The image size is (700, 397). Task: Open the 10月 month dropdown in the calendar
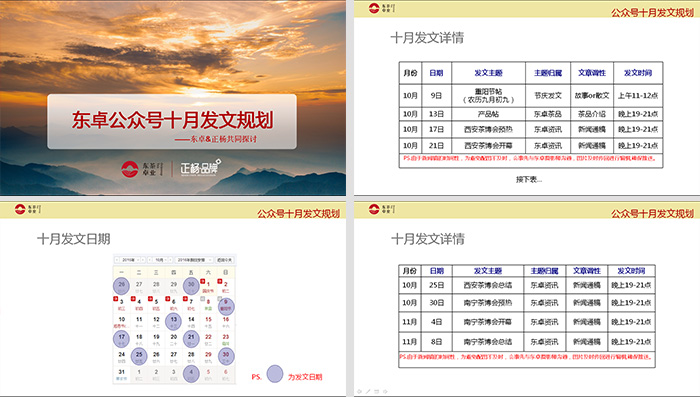pos(161,259)
